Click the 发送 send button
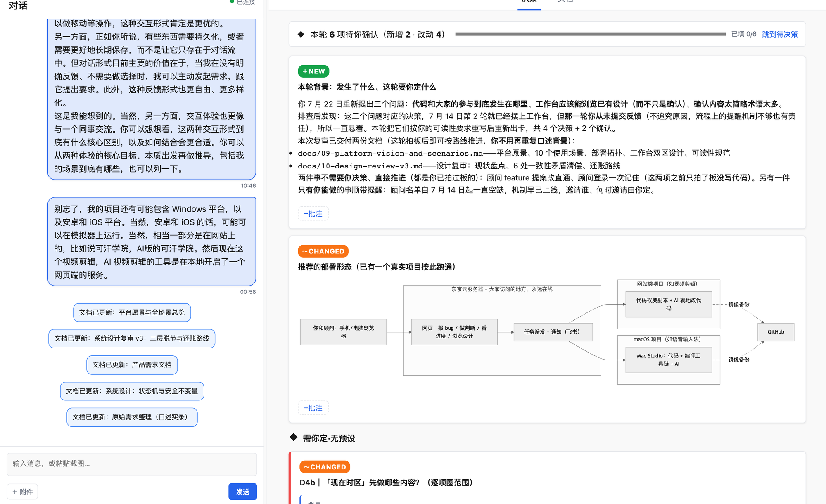Image resolution: width=826 pixels, height=504 pixels. pyautogui.click(x=242, y=492)
